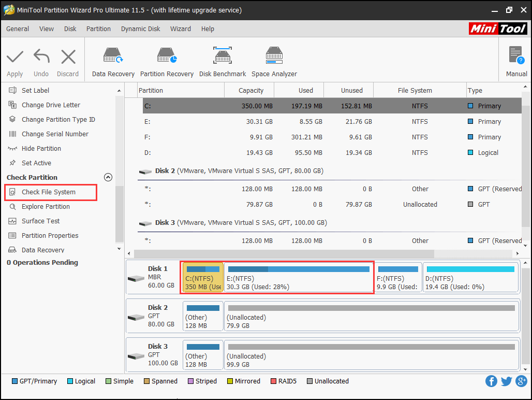Viewport: 532px width, 400px height.
Task: Click Check File System option
Action: [x=49, y=192]
